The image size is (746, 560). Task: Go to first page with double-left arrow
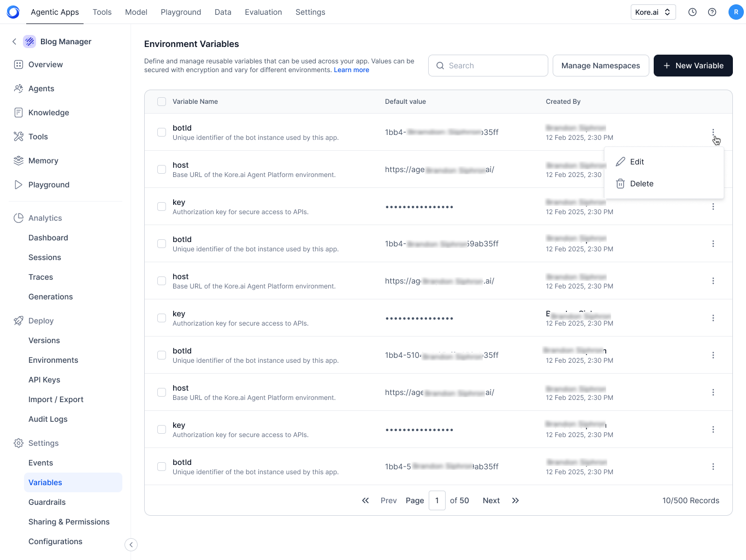(x=365, y=500)
